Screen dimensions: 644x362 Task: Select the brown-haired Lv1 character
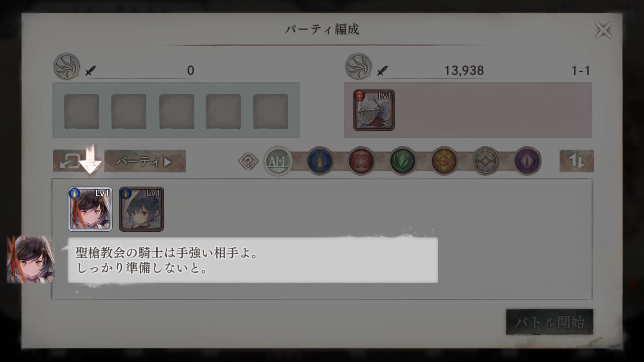(x=90, y=209)
